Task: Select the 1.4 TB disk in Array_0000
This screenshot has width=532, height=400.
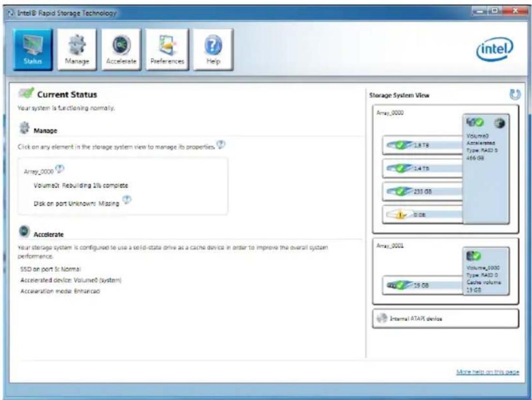Action: pyautogui.click(x=423, y=168)
